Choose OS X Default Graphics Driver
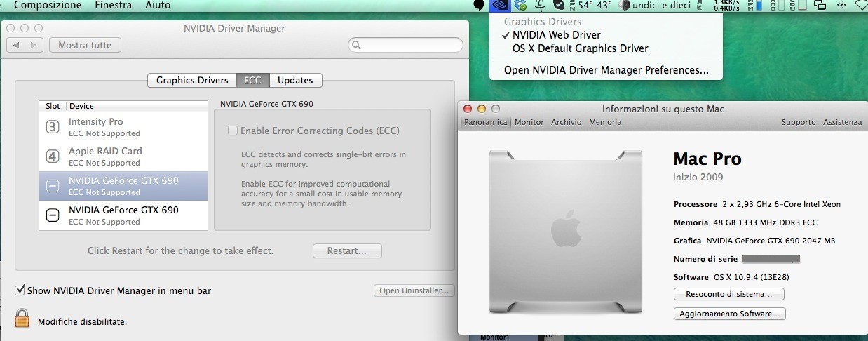The image size is (868, 341). [580, 48]
